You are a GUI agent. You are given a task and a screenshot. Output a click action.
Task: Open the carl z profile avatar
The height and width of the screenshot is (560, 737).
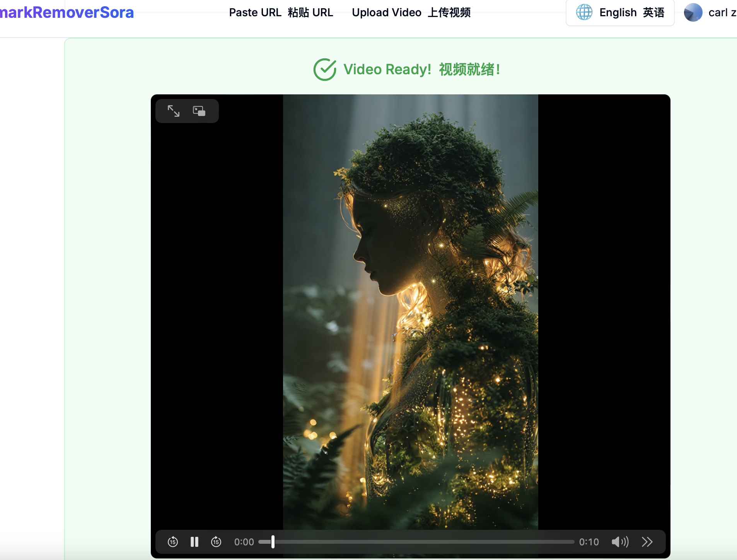click(x=693, y=12)
